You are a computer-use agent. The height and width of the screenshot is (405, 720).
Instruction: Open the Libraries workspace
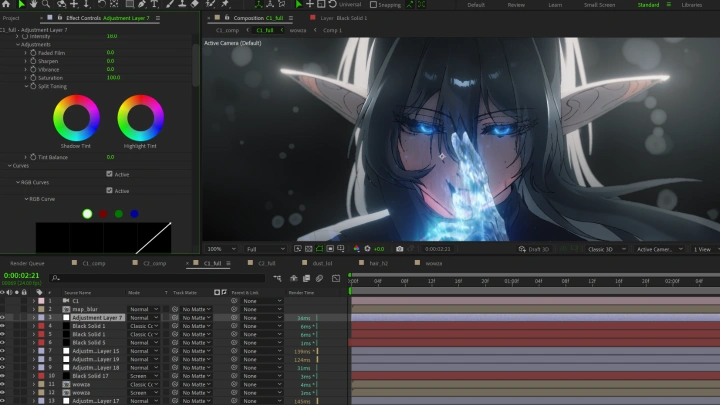(692, 5)
